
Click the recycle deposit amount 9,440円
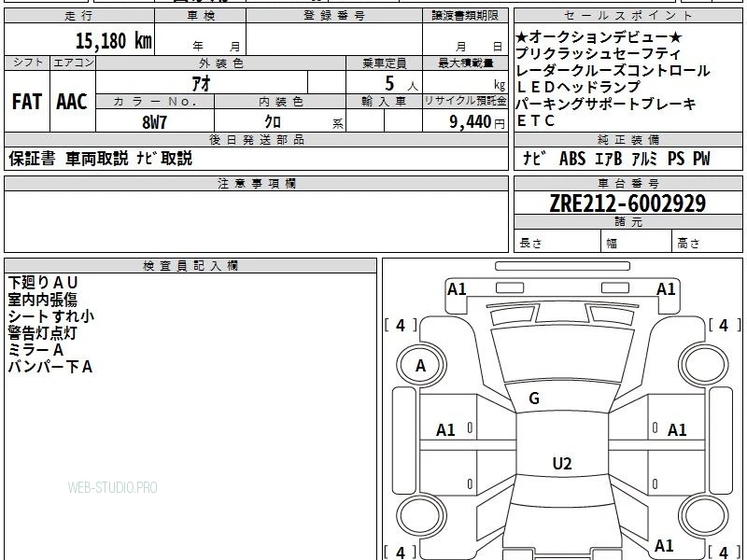point(477,122)
